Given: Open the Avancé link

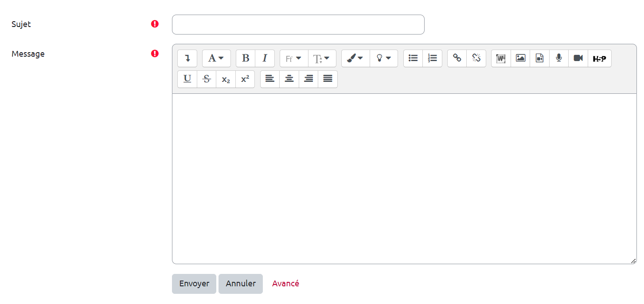Looking at the screenshot, I should (285, 284).
